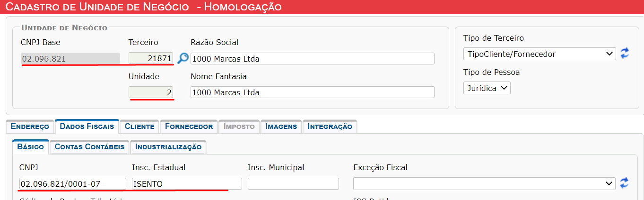Focus the Nome Fantasia input field
The height and width of the screenshot is (200, 644).
point(313,92)
